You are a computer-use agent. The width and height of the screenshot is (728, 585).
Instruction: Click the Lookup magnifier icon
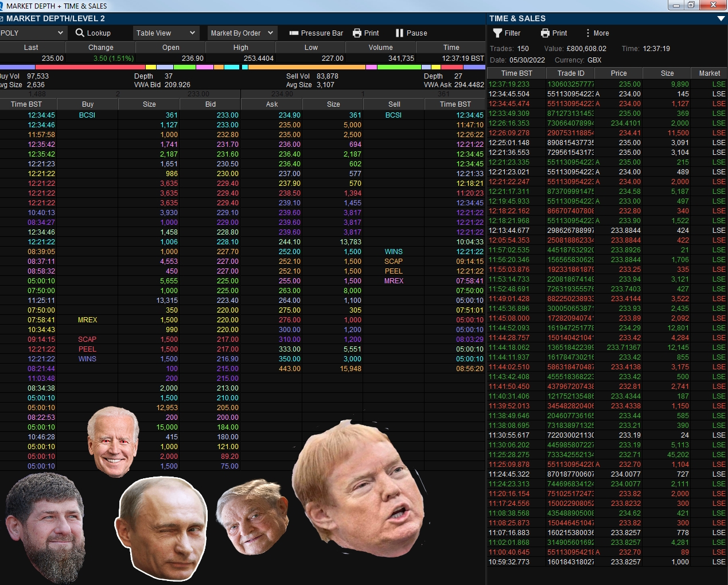[x=80, y=33]
